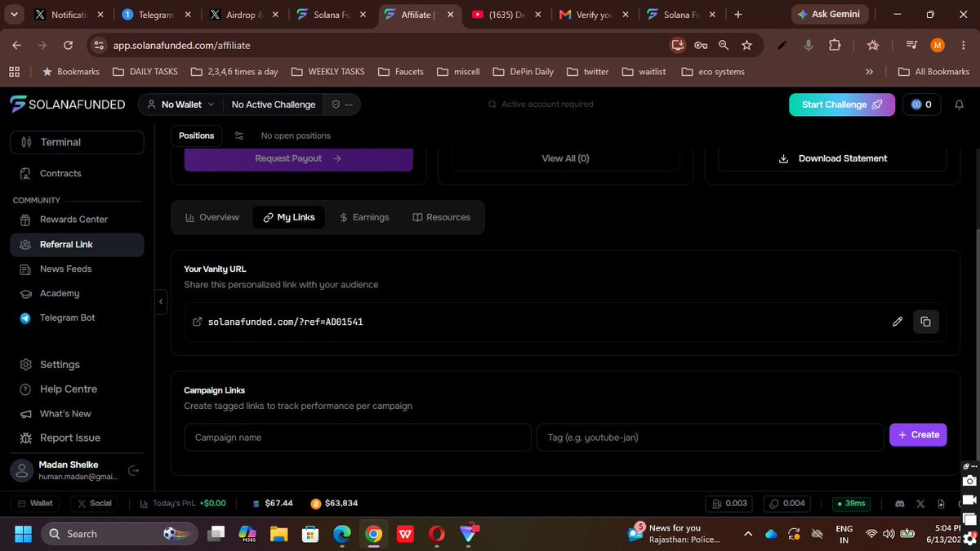
Task: Open the WEEKLY TASKS bookmark folder
Action: tap(327, 72)
